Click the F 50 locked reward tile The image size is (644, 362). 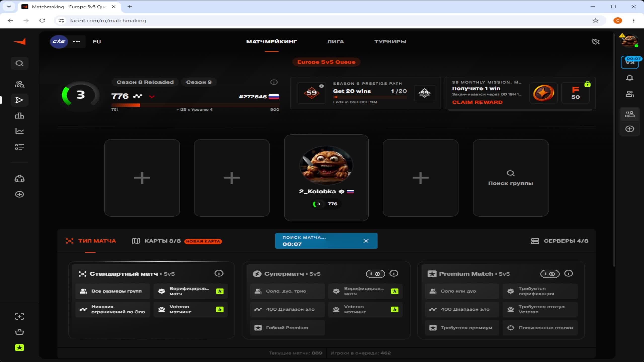[576, 93]
